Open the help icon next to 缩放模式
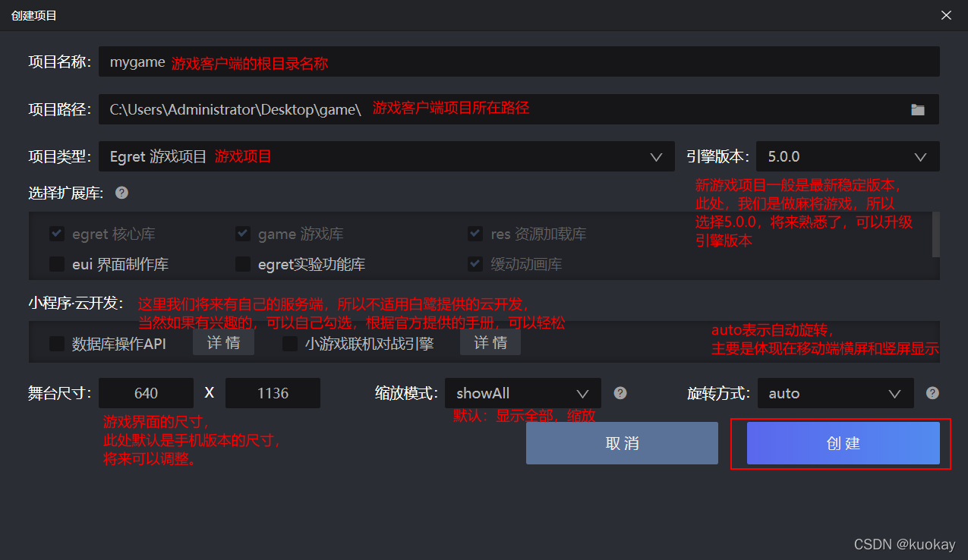 [x=620, y=393]
